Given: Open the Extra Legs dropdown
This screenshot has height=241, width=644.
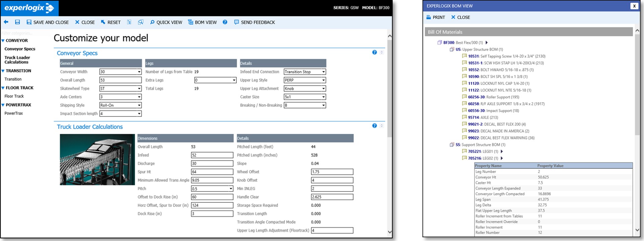Looking at the screenshot, I should pos(215,80).
